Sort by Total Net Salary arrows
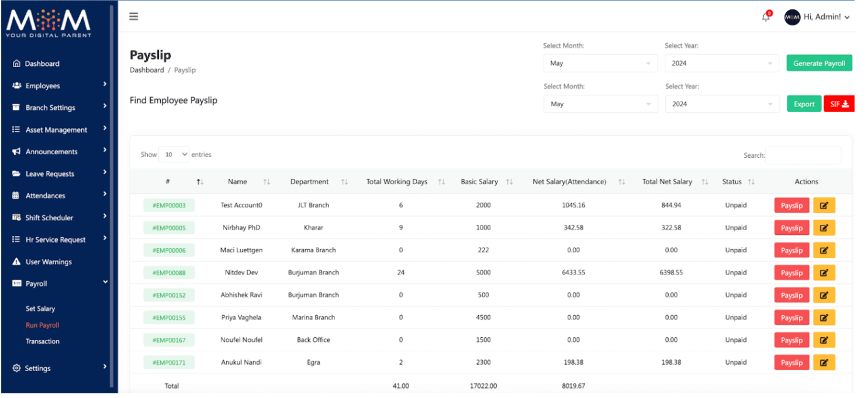868x398 pixels. (x=705, y=182)
